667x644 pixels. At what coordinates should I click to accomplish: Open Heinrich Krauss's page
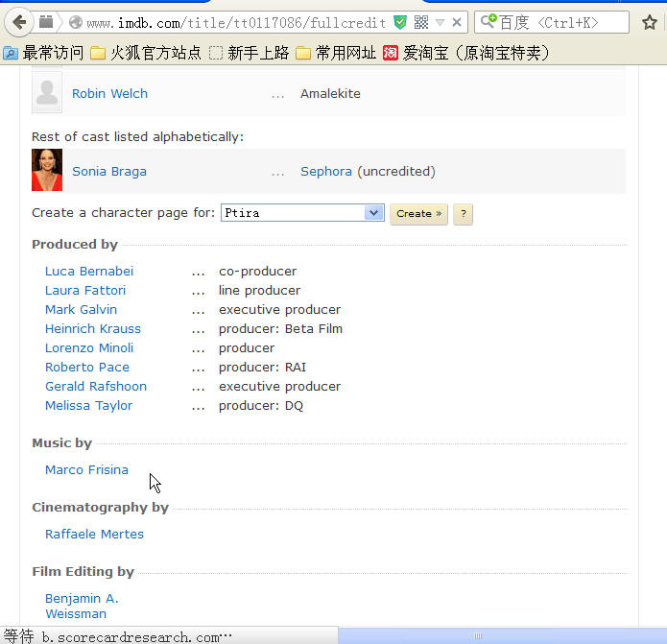(x=93, y=329)
